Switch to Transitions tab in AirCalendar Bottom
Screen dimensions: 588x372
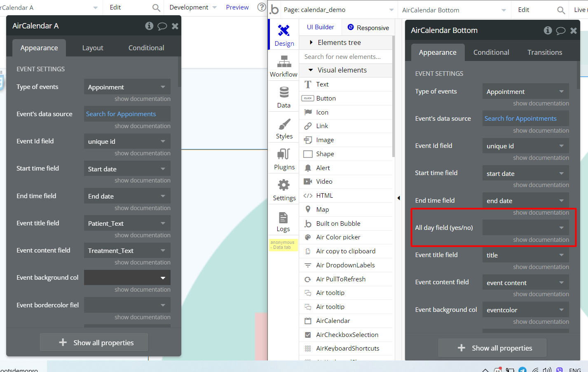[x=545, y=52]
